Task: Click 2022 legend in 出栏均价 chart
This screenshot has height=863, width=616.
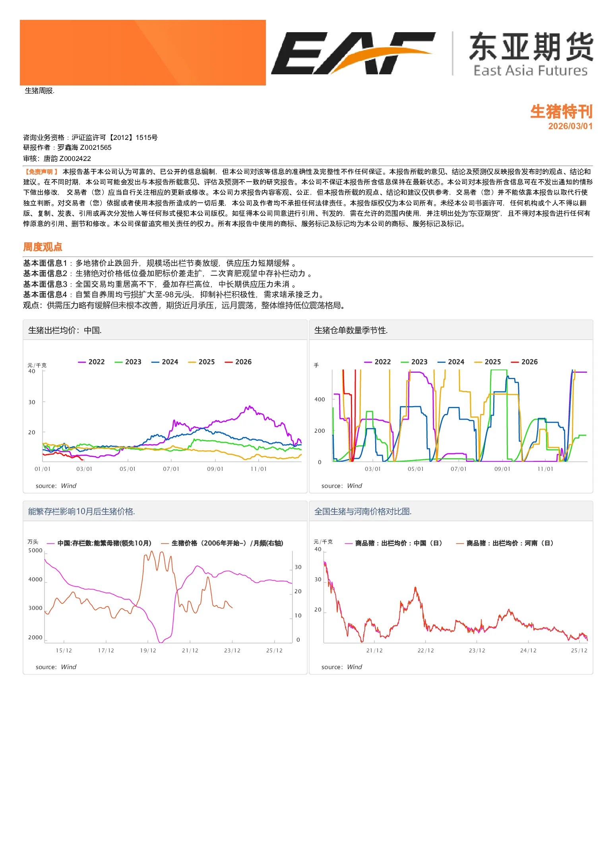Action: (91, 362)
